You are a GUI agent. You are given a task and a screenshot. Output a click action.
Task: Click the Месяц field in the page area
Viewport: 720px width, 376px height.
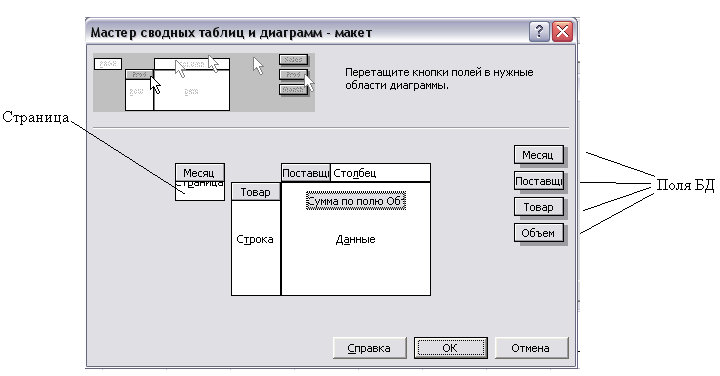(199, 173)
